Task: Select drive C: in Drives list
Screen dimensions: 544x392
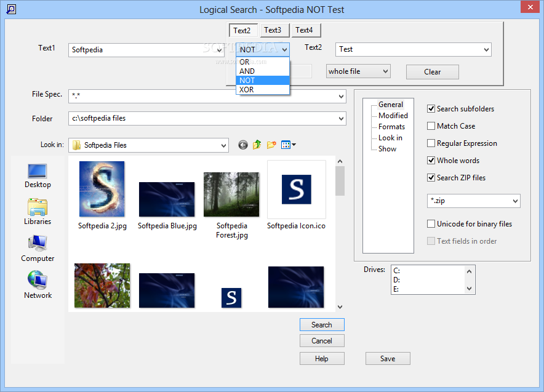Action: [396, 271]
